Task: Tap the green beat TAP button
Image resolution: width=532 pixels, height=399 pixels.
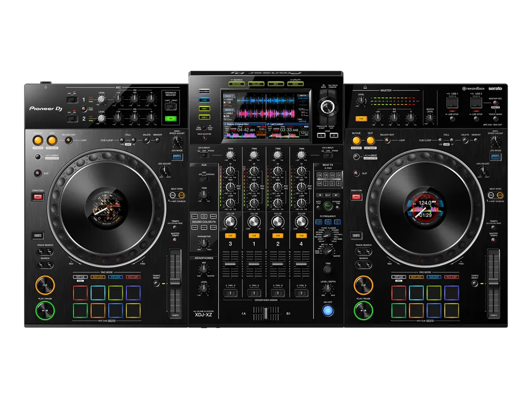Action: coord(328,206)
